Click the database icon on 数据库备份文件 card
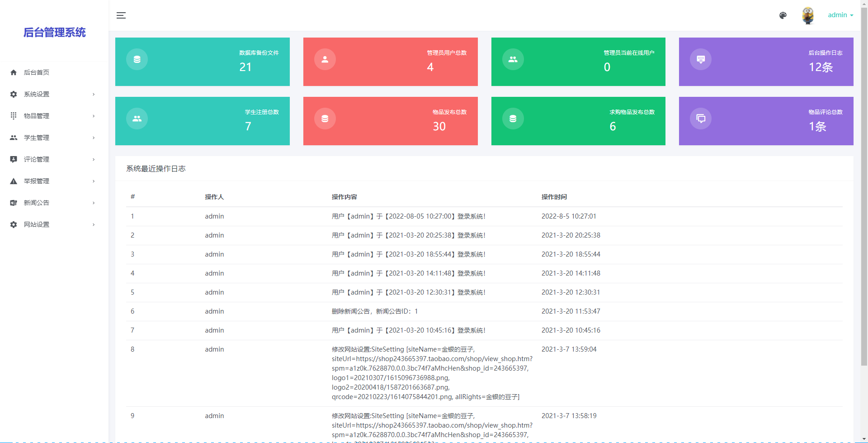This screenshot has height=443, width=868. 137,59
